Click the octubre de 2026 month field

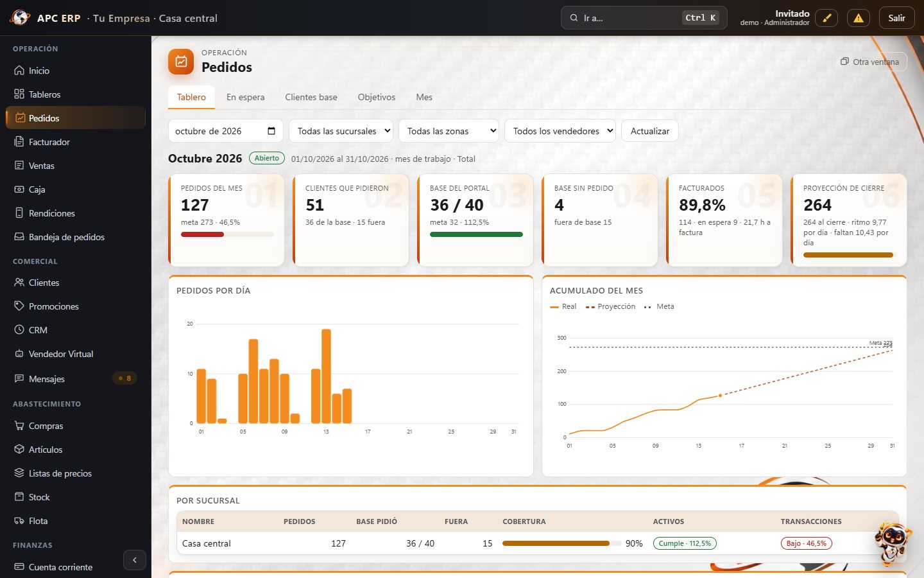click(225, 131)
